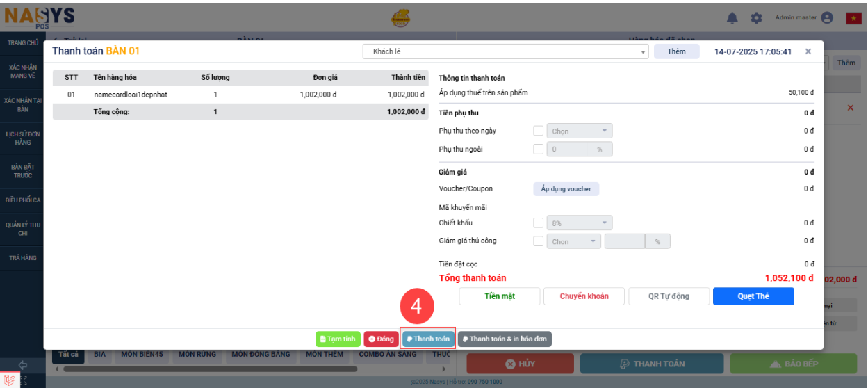Viewport: 868px width, 388px height.
Task: Open the notifications bell icon
Action: (x=732, y=18)
